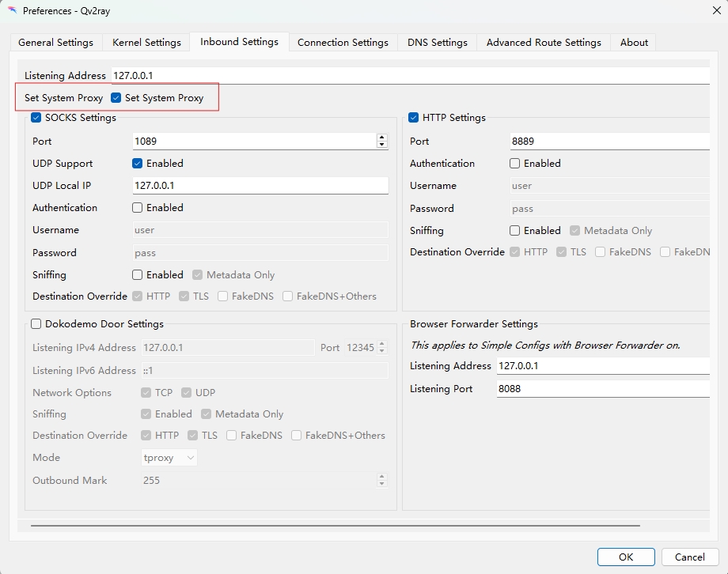Disable UDP Support under SOCKS Settings

click(x=138, y=164)
